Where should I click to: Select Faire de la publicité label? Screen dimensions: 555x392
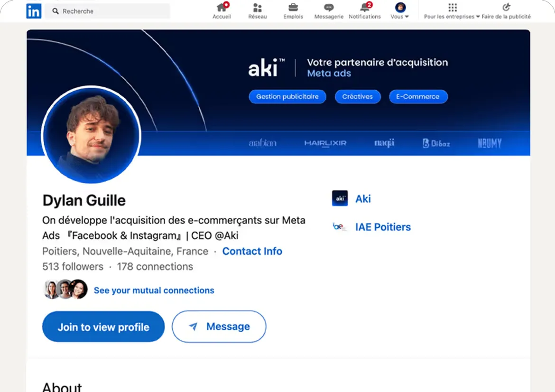click(506, 17)
